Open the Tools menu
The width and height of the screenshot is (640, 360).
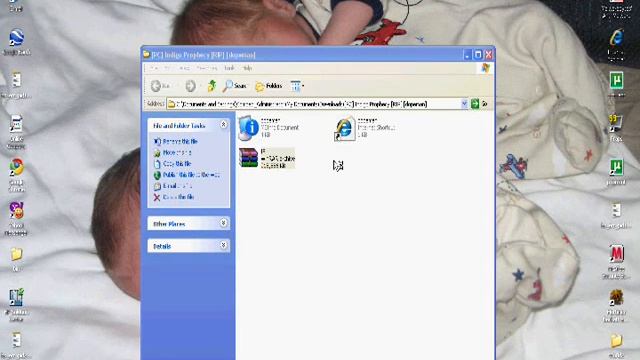229,68
